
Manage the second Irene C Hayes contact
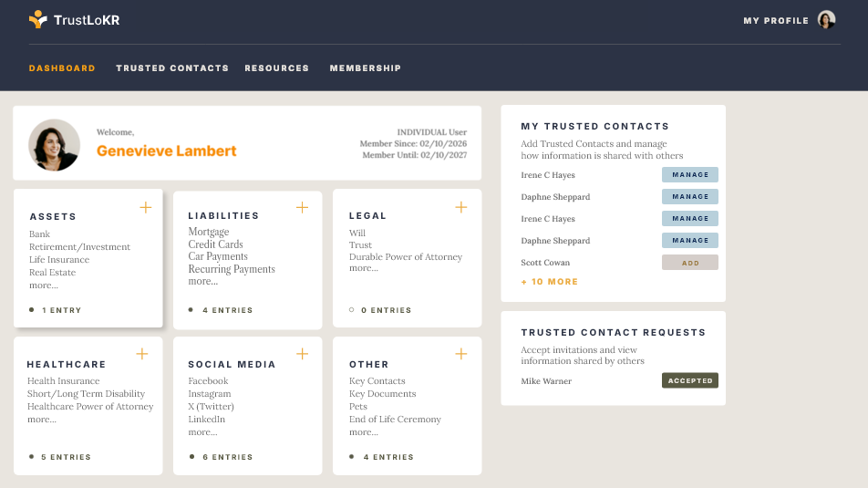pyautogui.click(x=689, y=218)
